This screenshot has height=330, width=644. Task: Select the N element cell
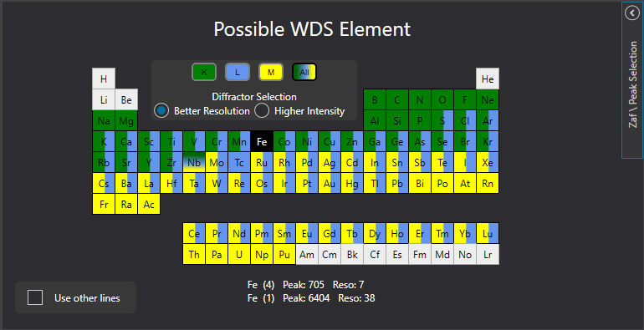pyautogui.click(x=420, y=99)
